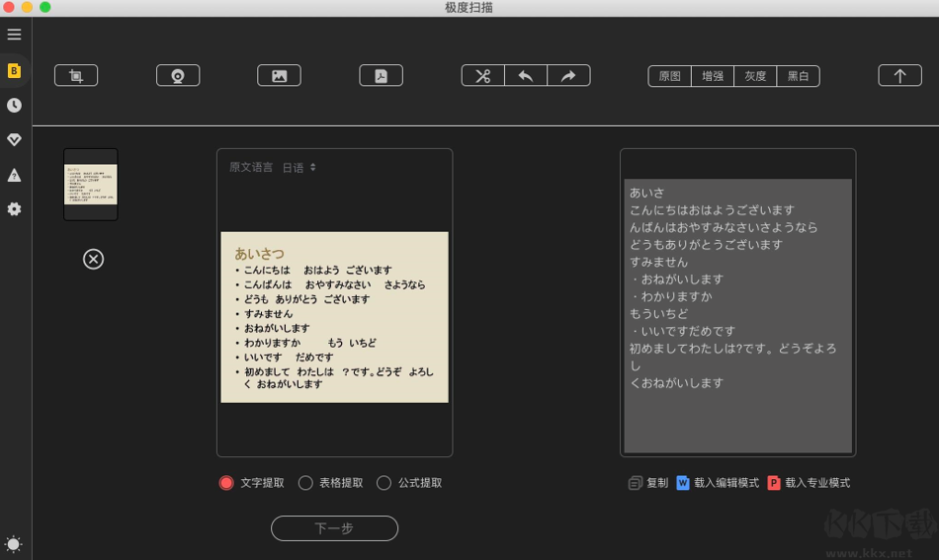Select the scissors cut tool
The height and width of the screenshot is (560, 939).
(x=482, y=76)
